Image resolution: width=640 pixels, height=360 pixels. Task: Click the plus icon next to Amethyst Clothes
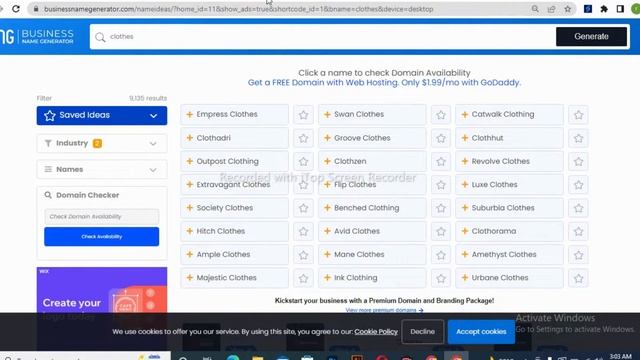464,254
